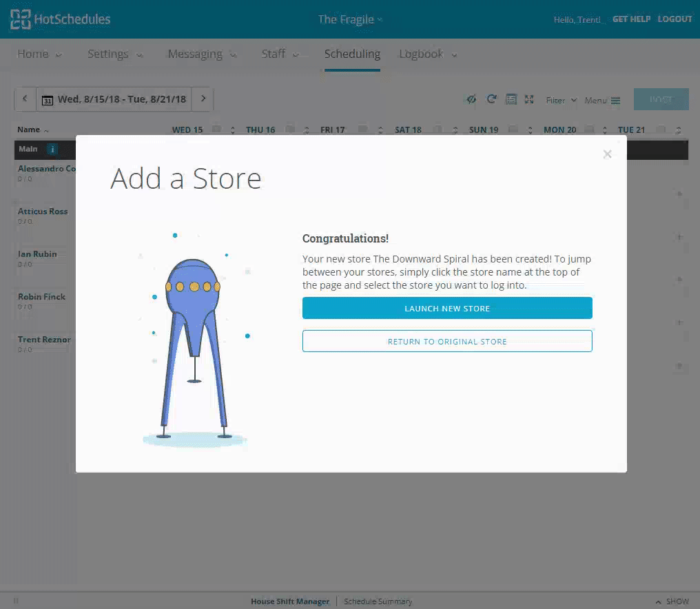Select the Scheduling tab
Viewport: 700px width, 609px height.
click(x=352, y=54)
